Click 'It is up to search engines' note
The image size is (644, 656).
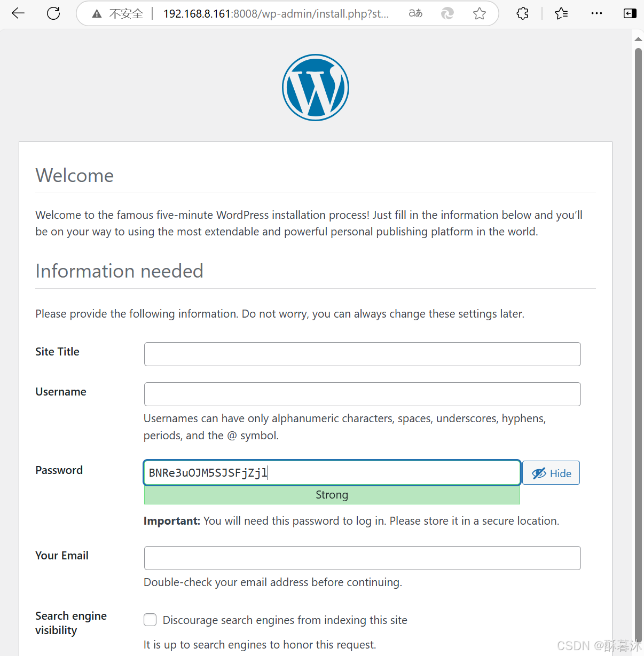pos(260,645)
